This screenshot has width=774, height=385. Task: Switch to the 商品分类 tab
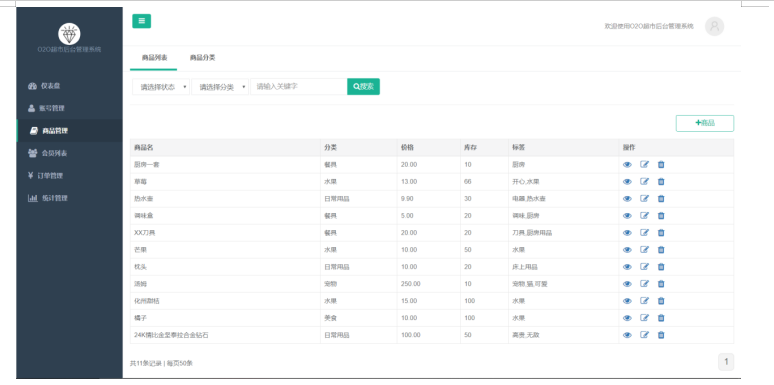202,58
